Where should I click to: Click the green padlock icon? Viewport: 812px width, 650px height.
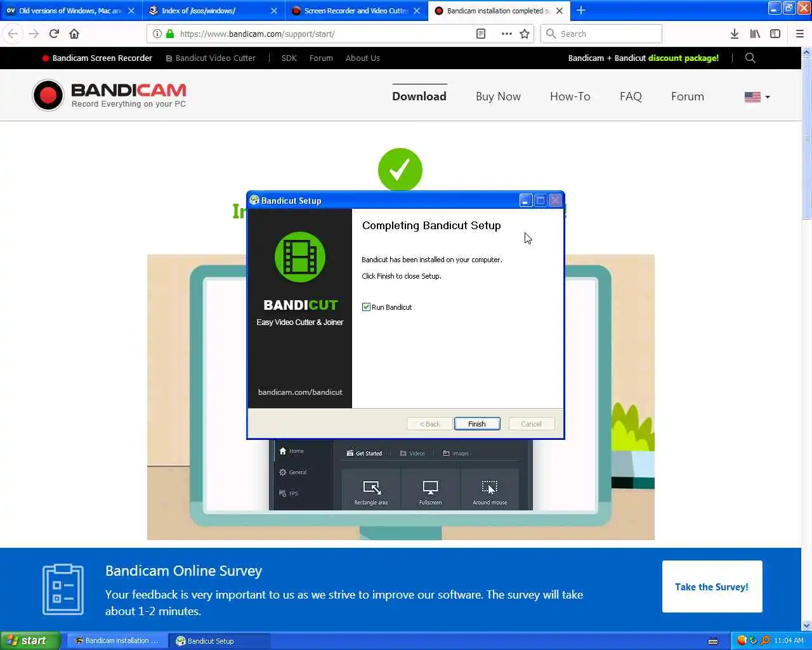pyautogui.click(x=170, y=34)
